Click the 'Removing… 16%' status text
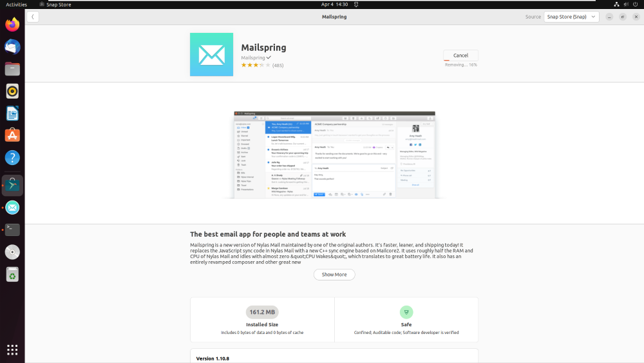 (461, 65)
